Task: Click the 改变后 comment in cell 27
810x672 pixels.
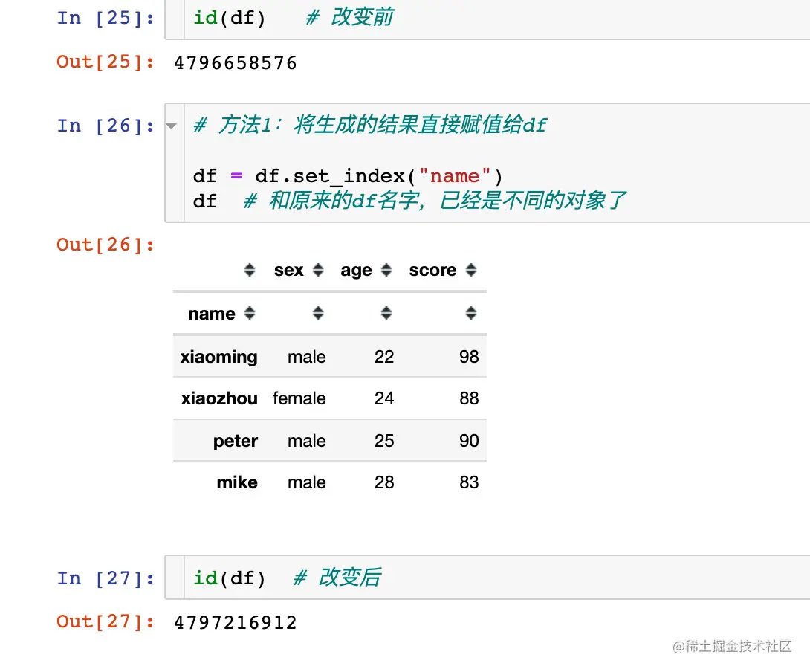Action: (337, 578)
